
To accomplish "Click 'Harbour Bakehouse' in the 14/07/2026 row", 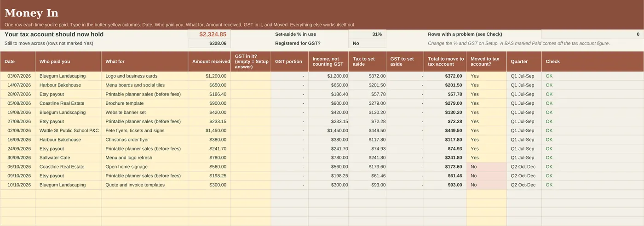I will pyautogui.click(x=68, y=85).
